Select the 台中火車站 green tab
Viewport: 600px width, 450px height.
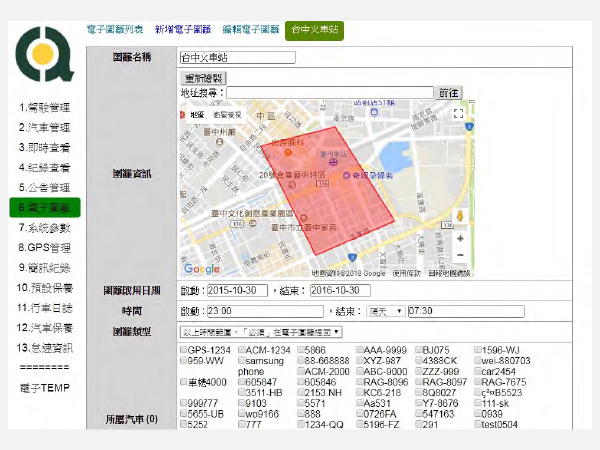pos(315,31)
